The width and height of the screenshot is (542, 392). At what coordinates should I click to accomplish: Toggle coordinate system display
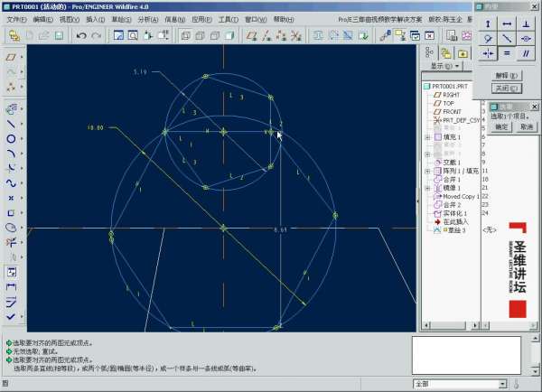(295, 35)
